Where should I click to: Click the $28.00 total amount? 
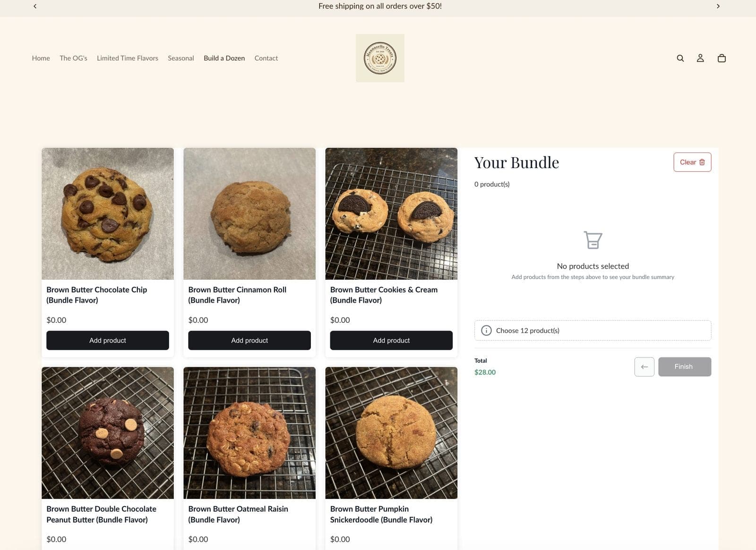[x=485, y=372]
